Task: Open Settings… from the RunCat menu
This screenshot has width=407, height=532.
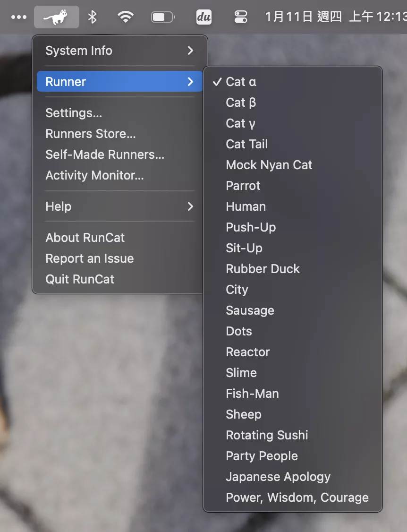Action: (x=119, y=112)
